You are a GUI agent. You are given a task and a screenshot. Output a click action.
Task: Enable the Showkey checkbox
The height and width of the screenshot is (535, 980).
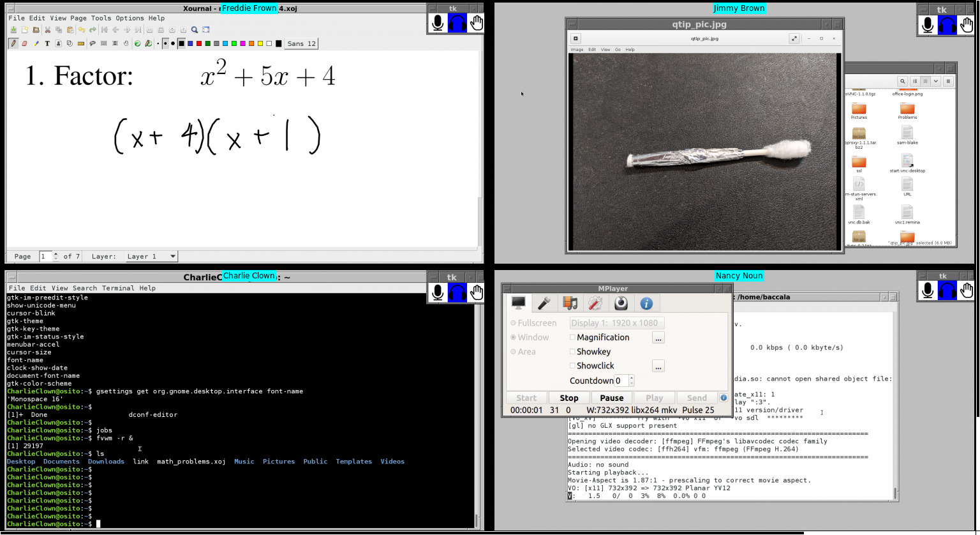[x=572, y=351]
